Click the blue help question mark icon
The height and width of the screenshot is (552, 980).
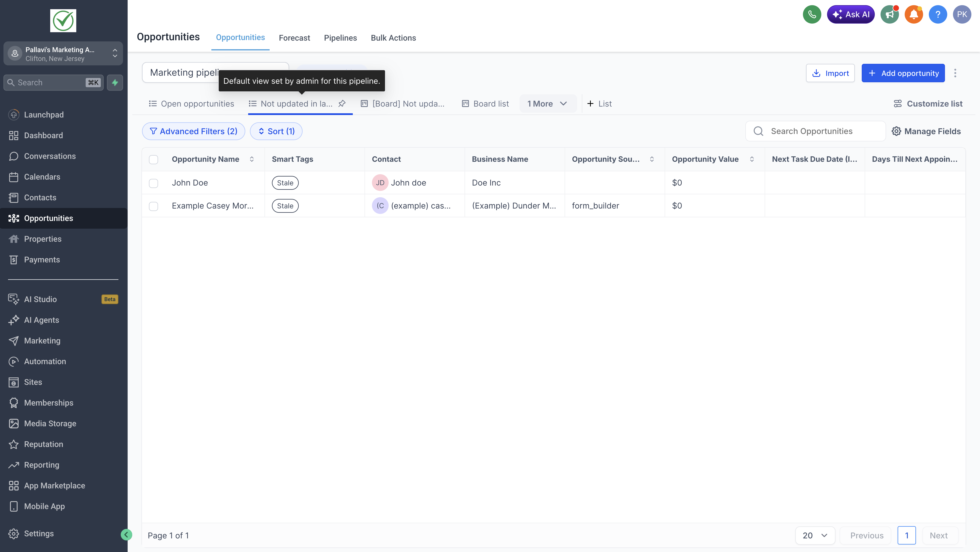click(x=937, y=14)
